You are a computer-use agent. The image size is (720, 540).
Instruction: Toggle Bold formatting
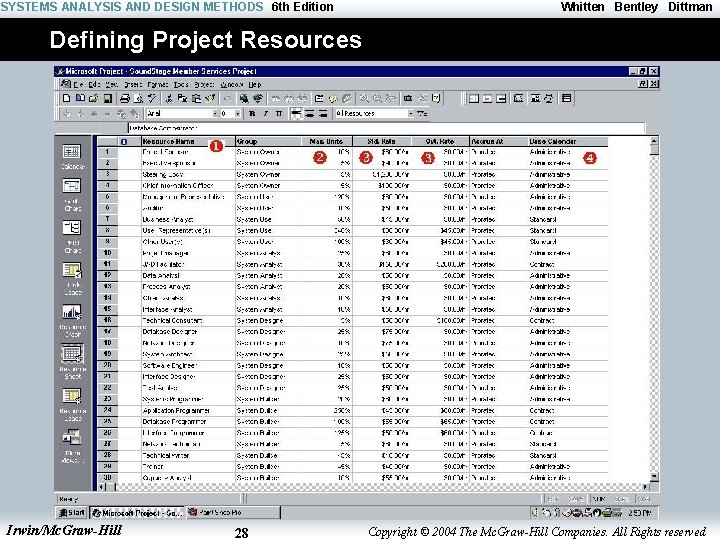click(252, 113)
